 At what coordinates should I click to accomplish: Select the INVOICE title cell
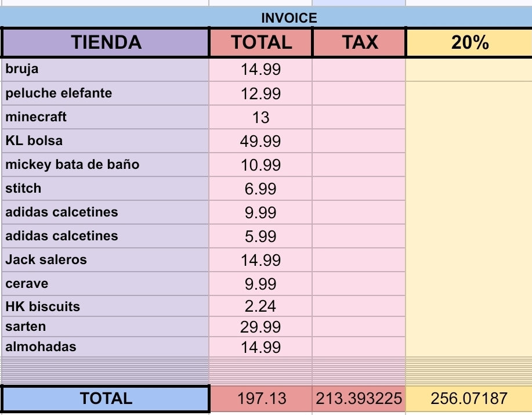click(289, 18)
